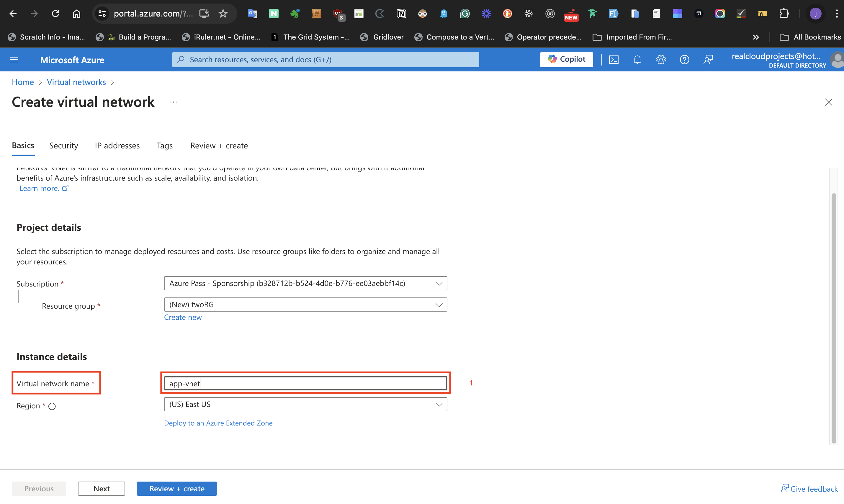Launch Copilot from the top bar
This screenshot has height=504, width=844.
(566, 59)
